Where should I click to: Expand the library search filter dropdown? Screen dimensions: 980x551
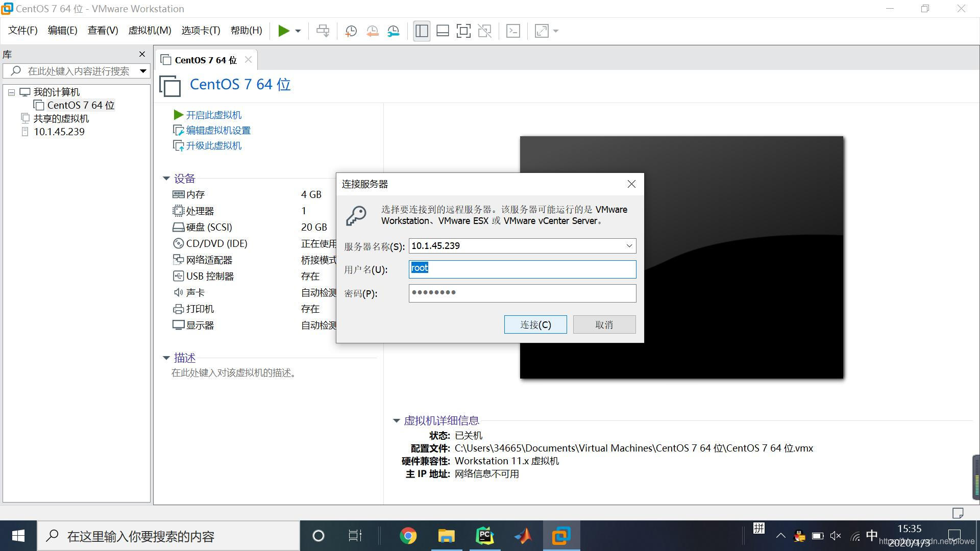pos(143,71)
